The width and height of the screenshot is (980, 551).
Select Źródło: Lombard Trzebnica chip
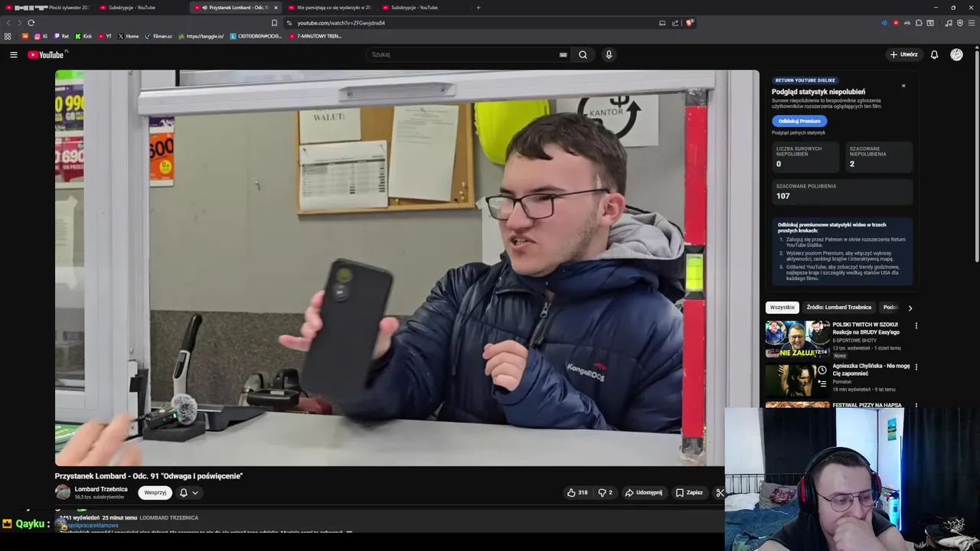coord(838,308)
